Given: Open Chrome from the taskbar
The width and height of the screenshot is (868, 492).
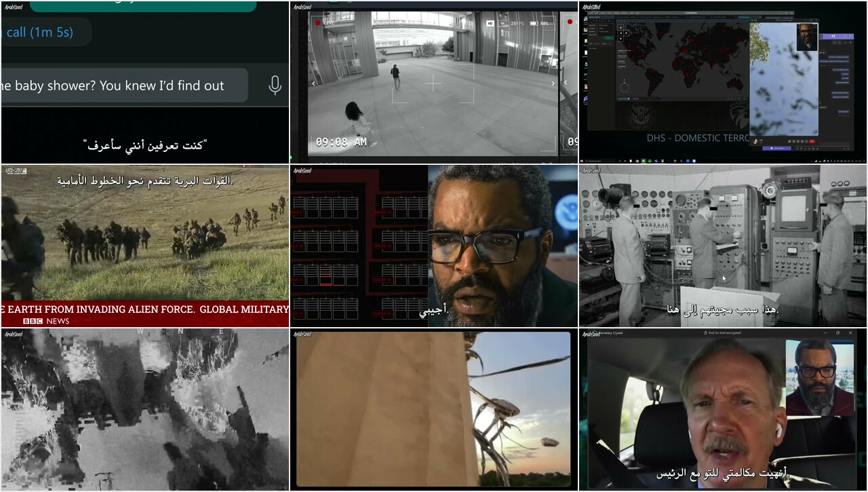Looking at the screenshot, I should coord(637,161).
